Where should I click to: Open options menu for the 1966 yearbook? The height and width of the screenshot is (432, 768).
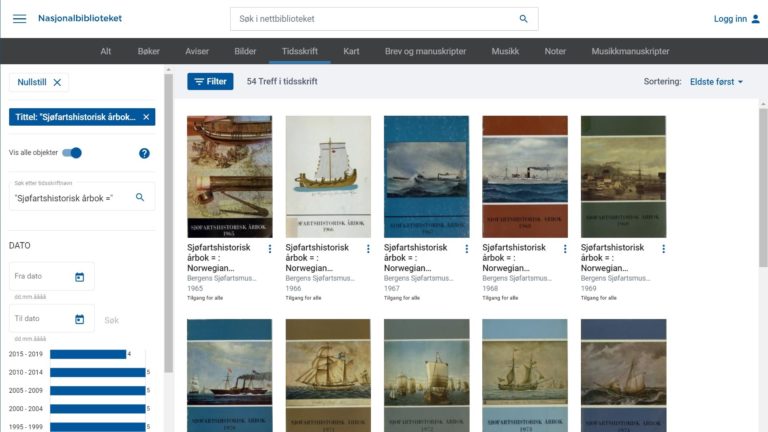pyautogui.click(x=368, y=249)
